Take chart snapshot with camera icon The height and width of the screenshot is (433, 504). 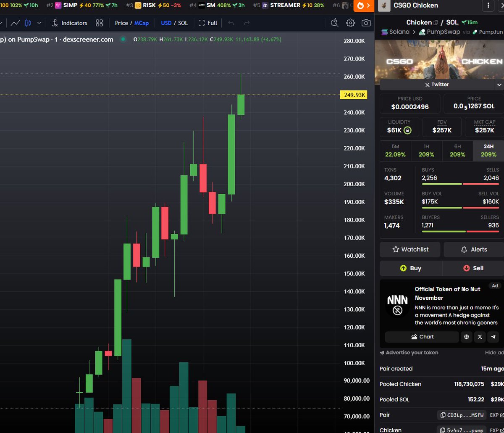366,23
